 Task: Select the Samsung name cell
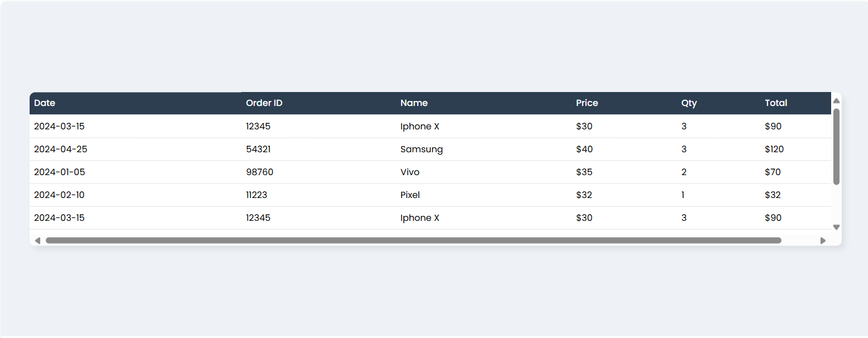[x=422, y=149]
